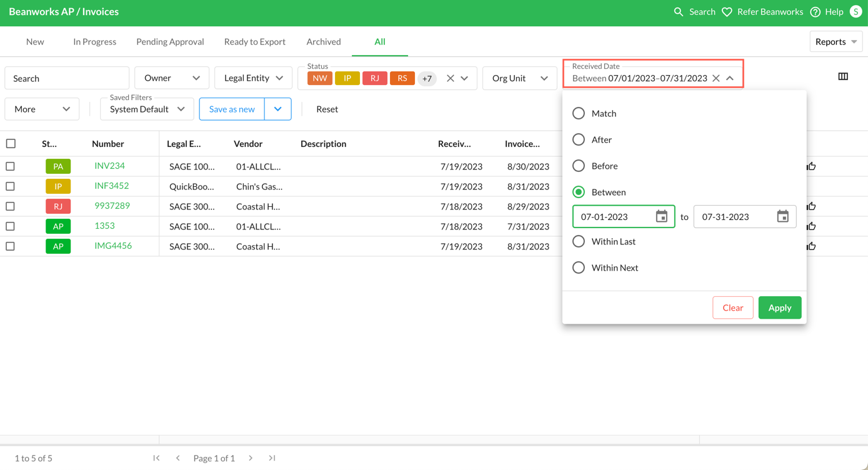Open the user avatar S icon
Viewport: 868px width, 470px height.
pyautogui.click(x=856, y=12)
